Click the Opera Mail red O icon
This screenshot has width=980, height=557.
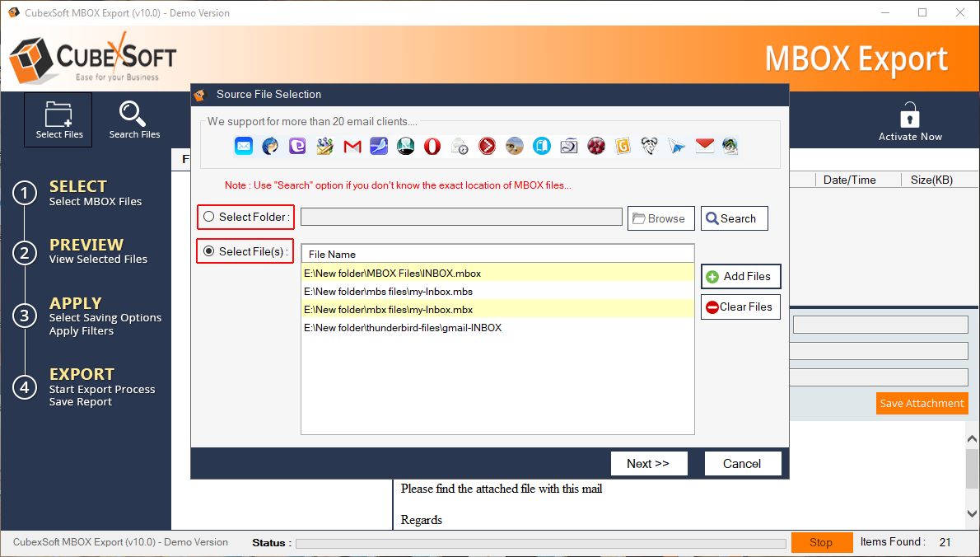pos(432,147)
